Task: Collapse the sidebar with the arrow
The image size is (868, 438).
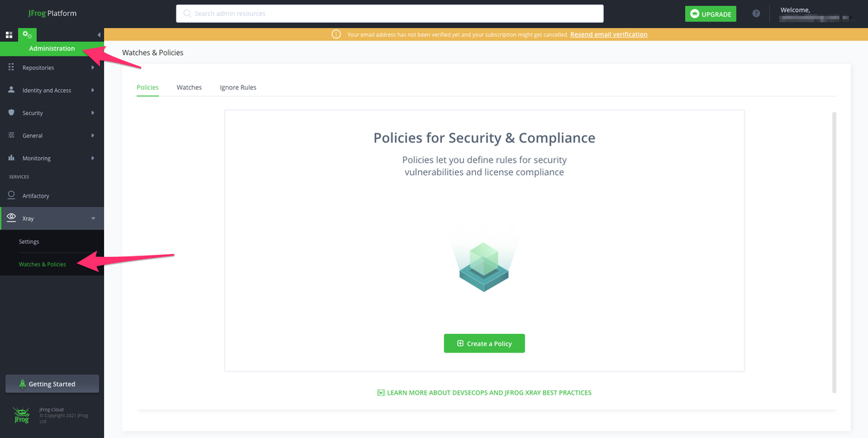Action: point(98,35)
